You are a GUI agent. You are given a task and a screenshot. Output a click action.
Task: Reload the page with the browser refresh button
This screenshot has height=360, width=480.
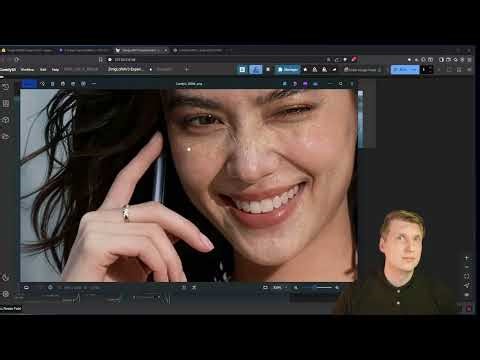pyautogui.click(x=17, y=60)
